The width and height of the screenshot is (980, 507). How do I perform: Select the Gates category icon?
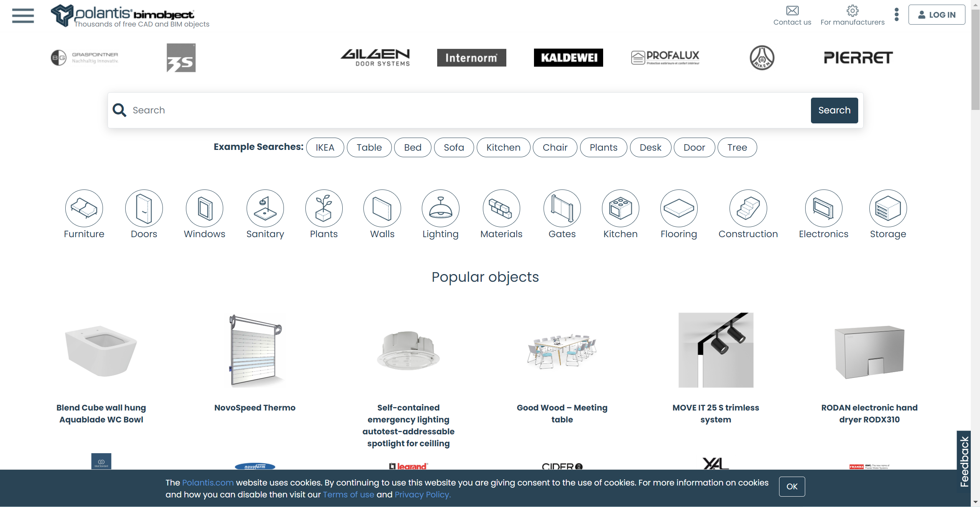pos(562,208)
